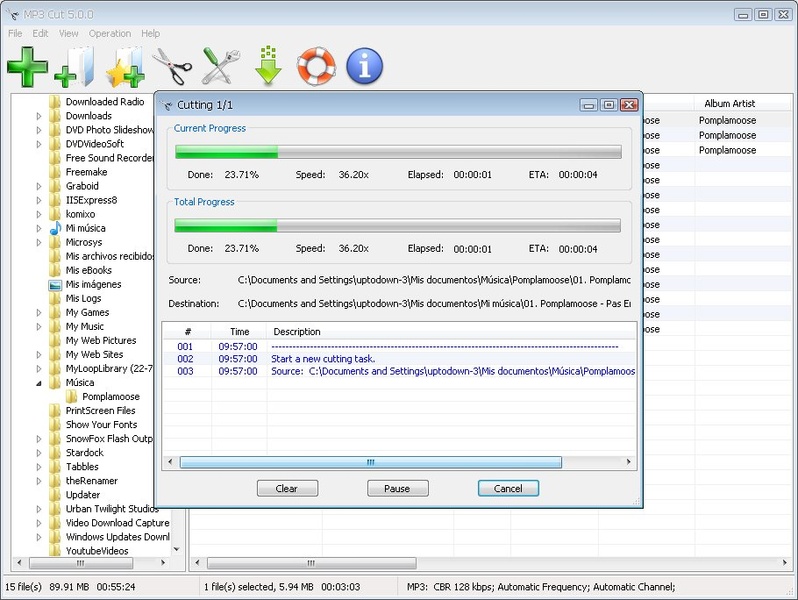
Task: Click the green download arrow icon
Action: tap(268, 66)
